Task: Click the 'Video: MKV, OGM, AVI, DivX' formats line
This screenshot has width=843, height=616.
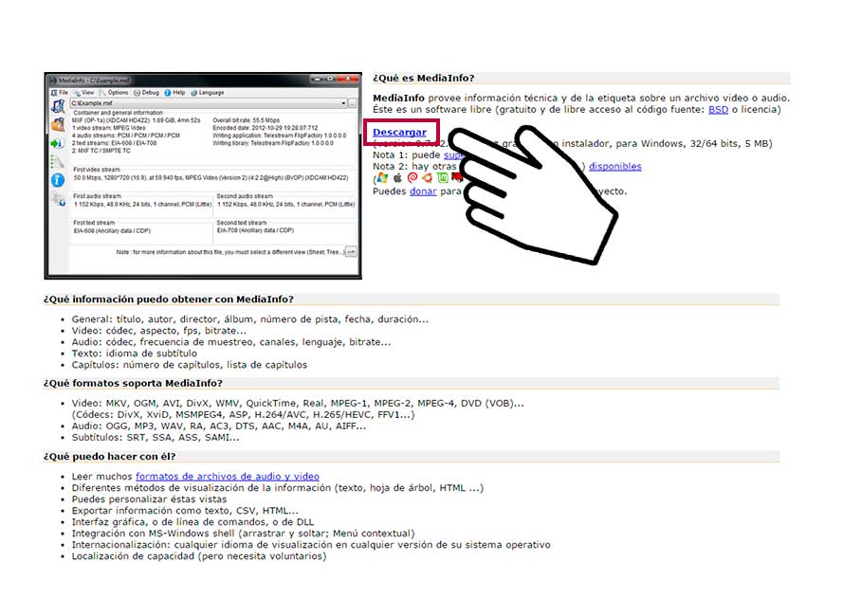Action: click(x=298, y=403)
